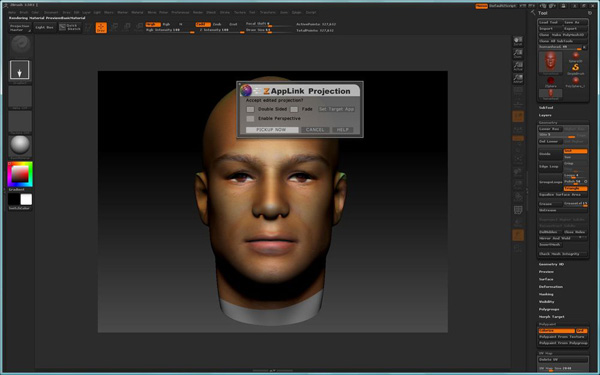The height and width of the screenshot is (375, 600).
Task: Click the polyframe grid icon in right shelf
Action: tap(518, 210)
